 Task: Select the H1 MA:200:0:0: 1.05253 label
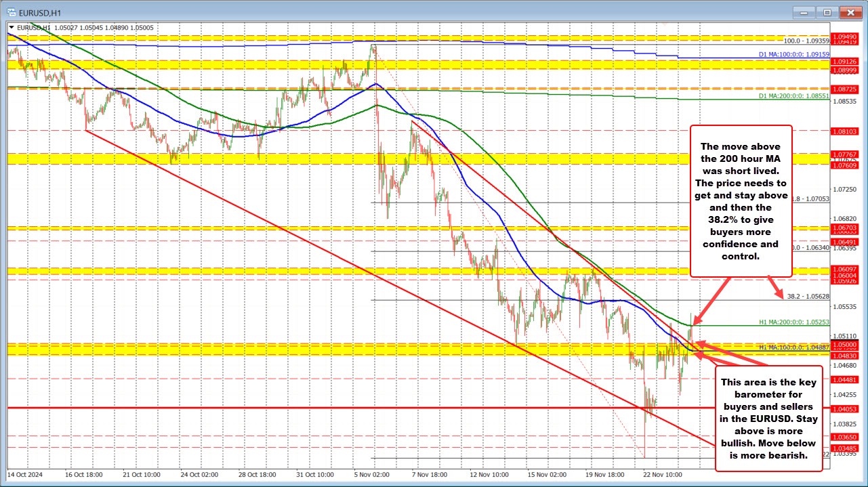[793, 322]
